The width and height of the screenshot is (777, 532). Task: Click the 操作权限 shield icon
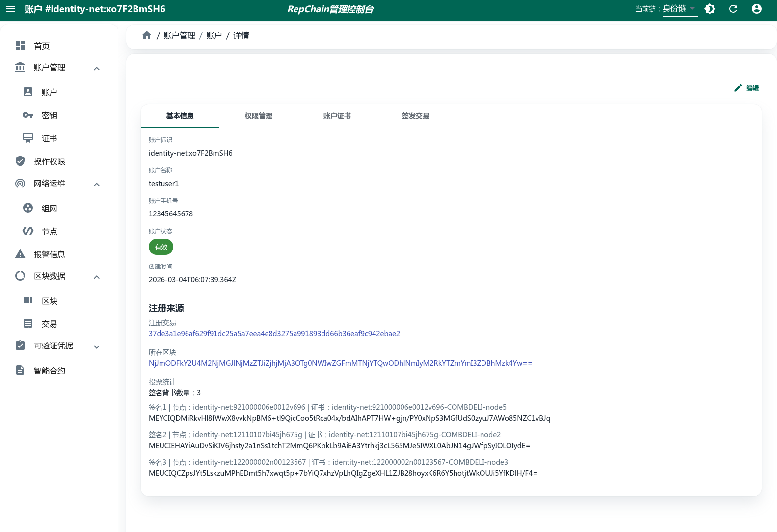(20, 161)
